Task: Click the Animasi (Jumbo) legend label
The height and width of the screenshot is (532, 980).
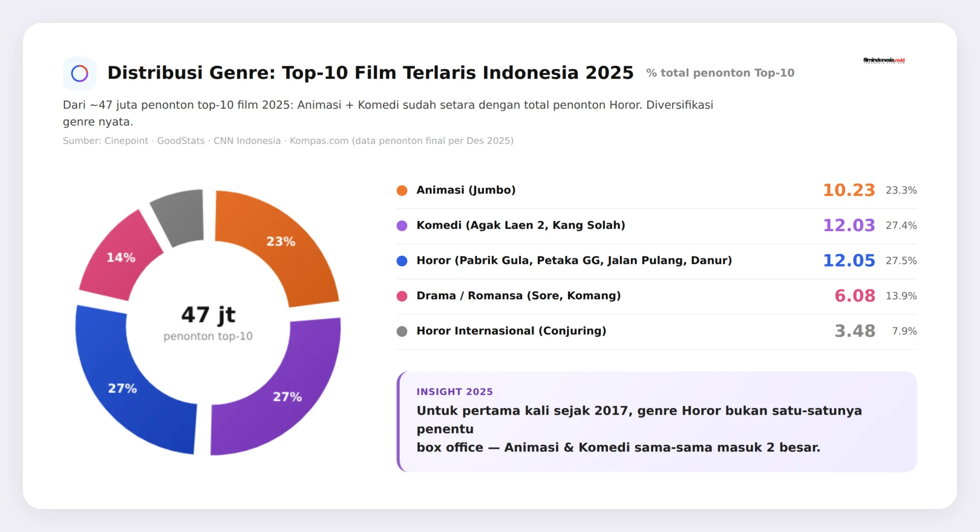Action: (x=466, y=190)
